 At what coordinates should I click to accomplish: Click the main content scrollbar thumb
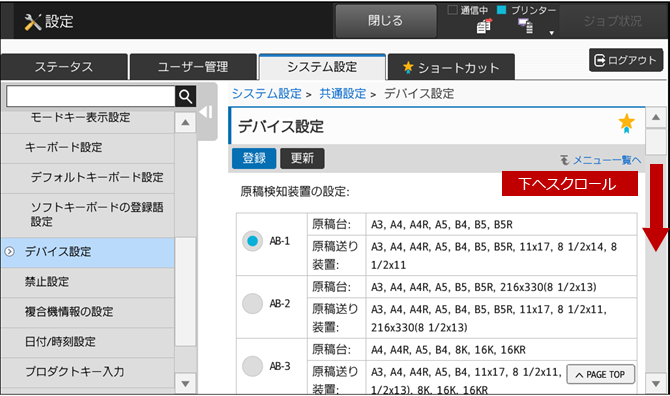point(655,142)
